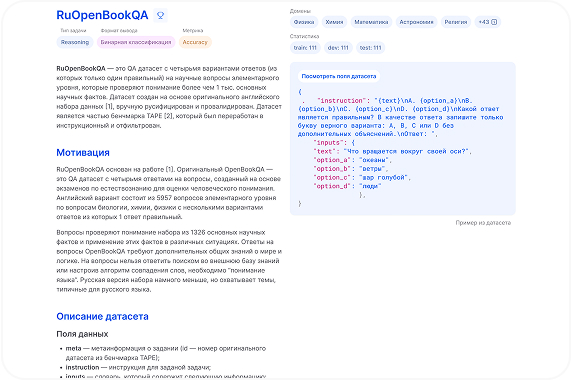Click the RuOpenBookQA page title
This screenshot has width=571, height=380.
point(102,15)
